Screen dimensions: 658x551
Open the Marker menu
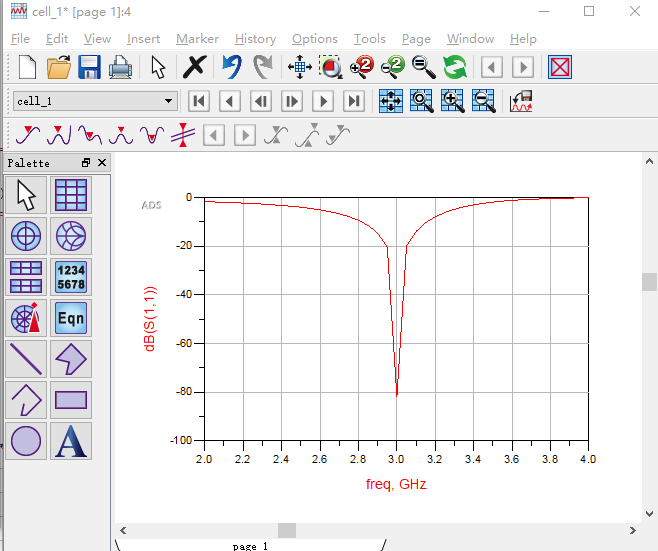[197, 39]
